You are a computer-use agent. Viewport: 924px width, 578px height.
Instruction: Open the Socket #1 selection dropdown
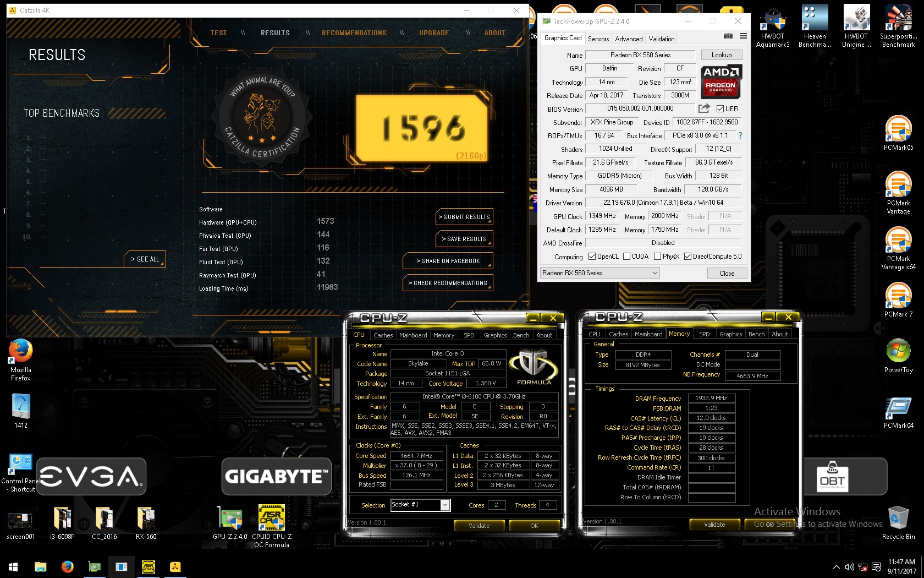coord(420,505)
